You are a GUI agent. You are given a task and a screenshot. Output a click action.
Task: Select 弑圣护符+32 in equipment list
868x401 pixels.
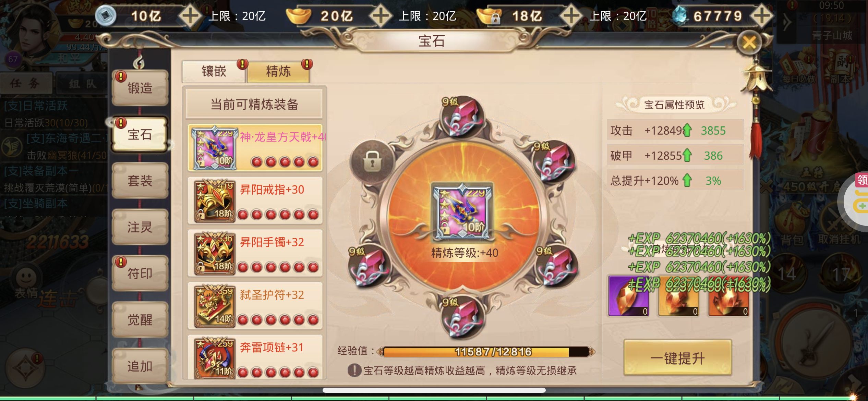tap(255, 306)
